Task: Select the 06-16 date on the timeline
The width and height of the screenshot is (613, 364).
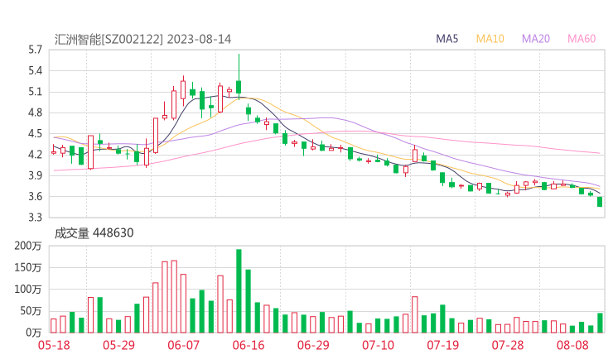Action: coord(249,344)
